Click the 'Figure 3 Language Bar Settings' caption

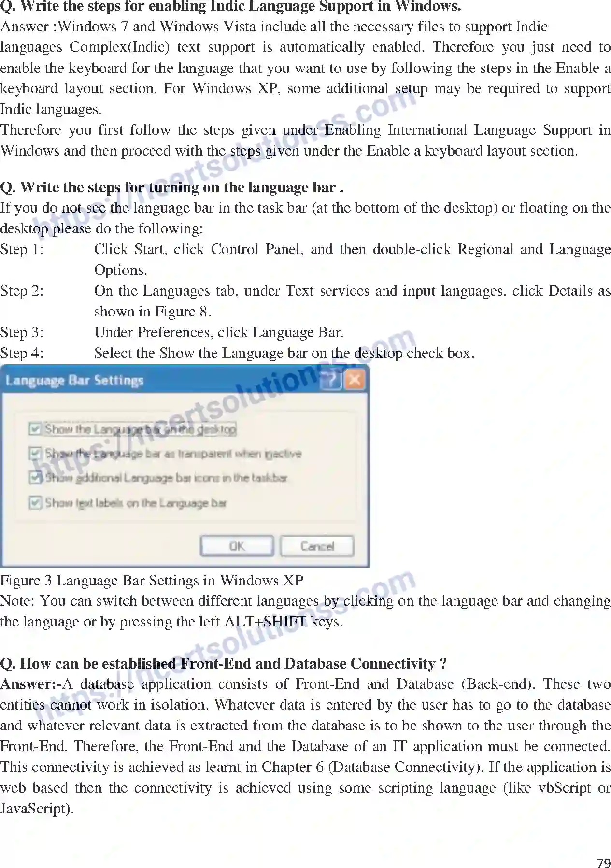[152, 580]
